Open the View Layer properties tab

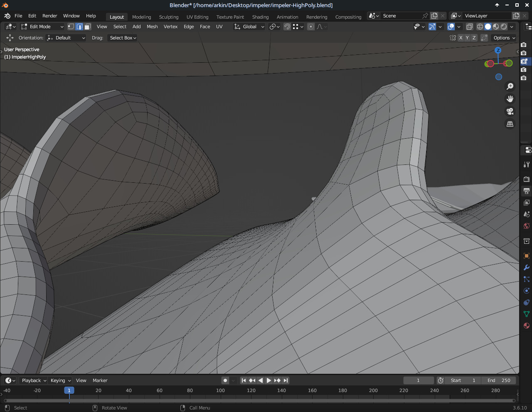click(527, 203)
